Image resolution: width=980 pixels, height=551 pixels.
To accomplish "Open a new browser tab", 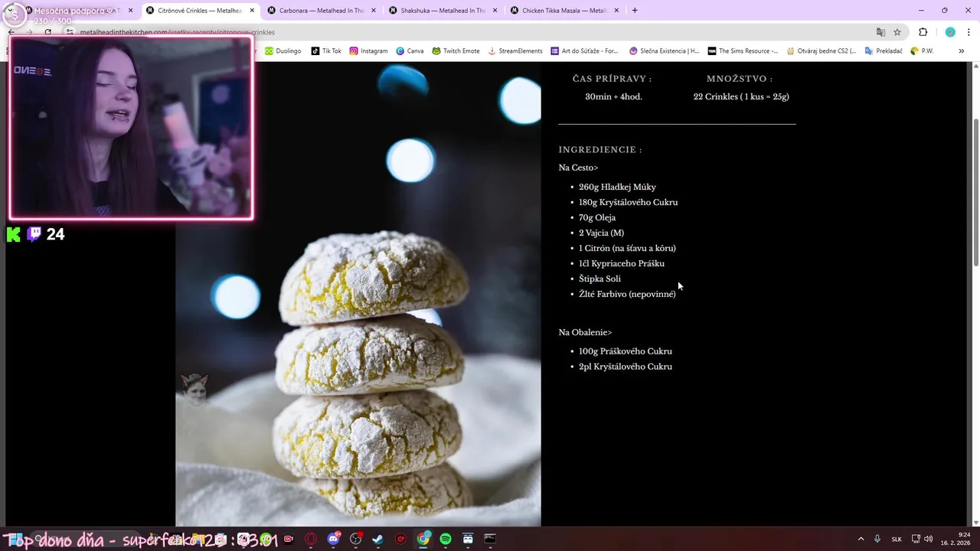I will (635, 10).
